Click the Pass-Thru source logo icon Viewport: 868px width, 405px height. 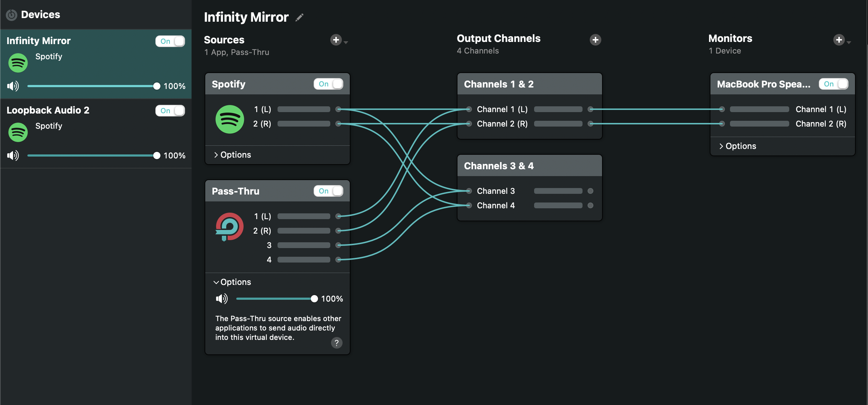(x=229, y=227)
